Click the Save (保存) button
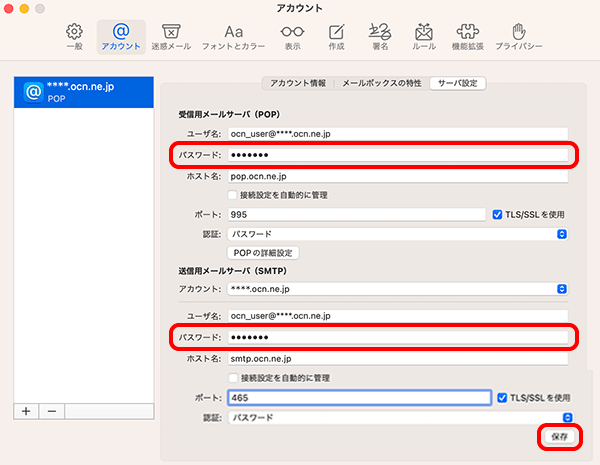Viewport: 600px width, 465px height. pos(559,437)
